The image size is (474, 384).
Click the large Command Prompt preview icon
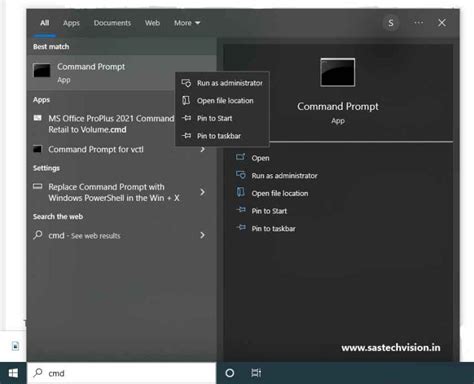338,72
